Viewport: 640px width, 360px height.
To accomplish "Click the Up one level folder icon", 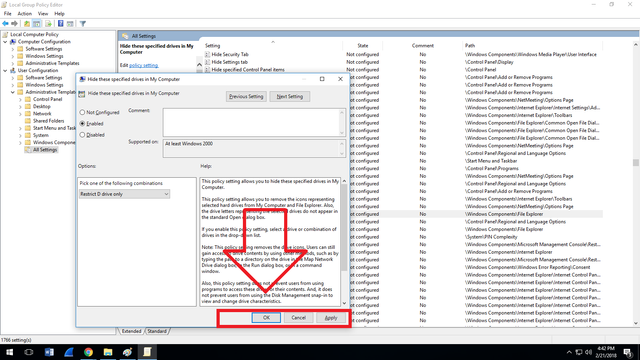I will click(x=27, y=24).
